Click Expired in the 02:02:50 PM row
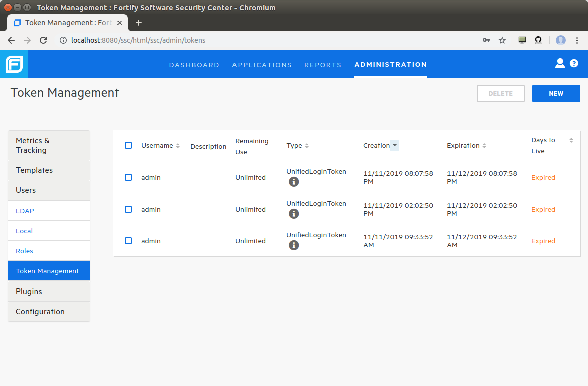This screenshot has width=588, height=386. click(543, 209)
